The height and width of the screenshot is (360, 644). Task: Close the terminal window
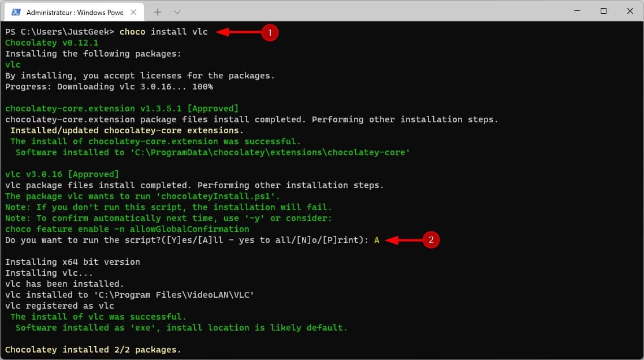pyautogui.click(x=630, y=11)
